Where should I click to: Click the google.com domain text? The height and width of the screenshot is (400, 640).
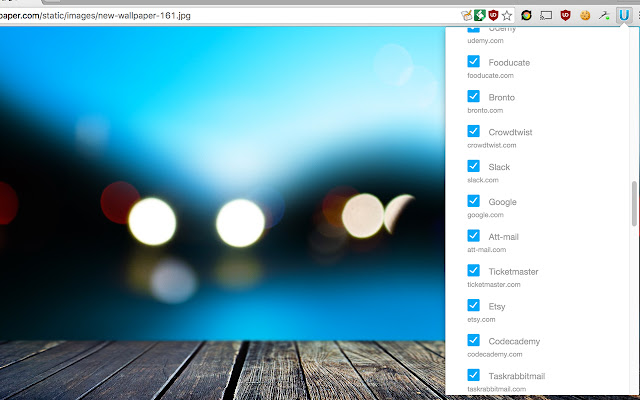pyautogui.click(x=485, y=215)
